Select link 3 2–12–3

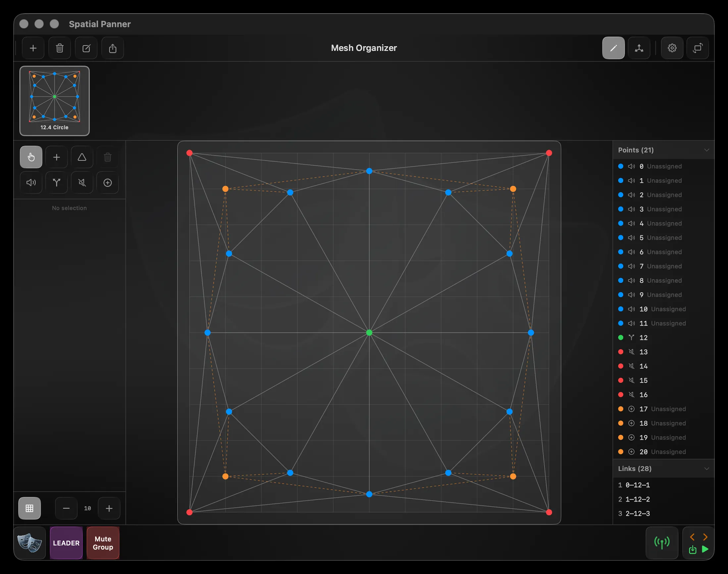tap(663, 513)
